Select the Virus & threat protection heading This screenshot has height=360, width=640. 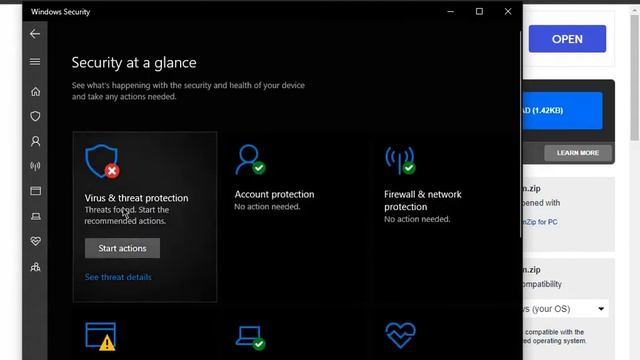pyautogui.click(x=136, y=198)
